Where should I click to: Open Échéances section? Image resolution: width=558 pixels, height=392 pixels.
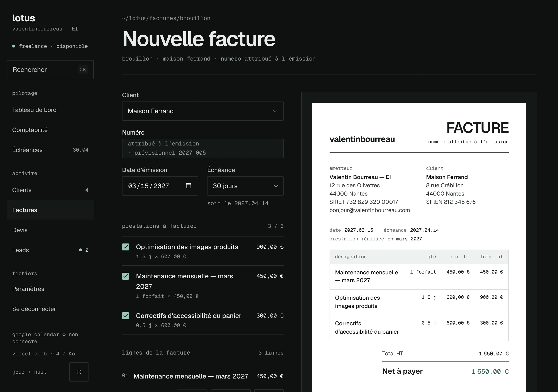[50, 150]
